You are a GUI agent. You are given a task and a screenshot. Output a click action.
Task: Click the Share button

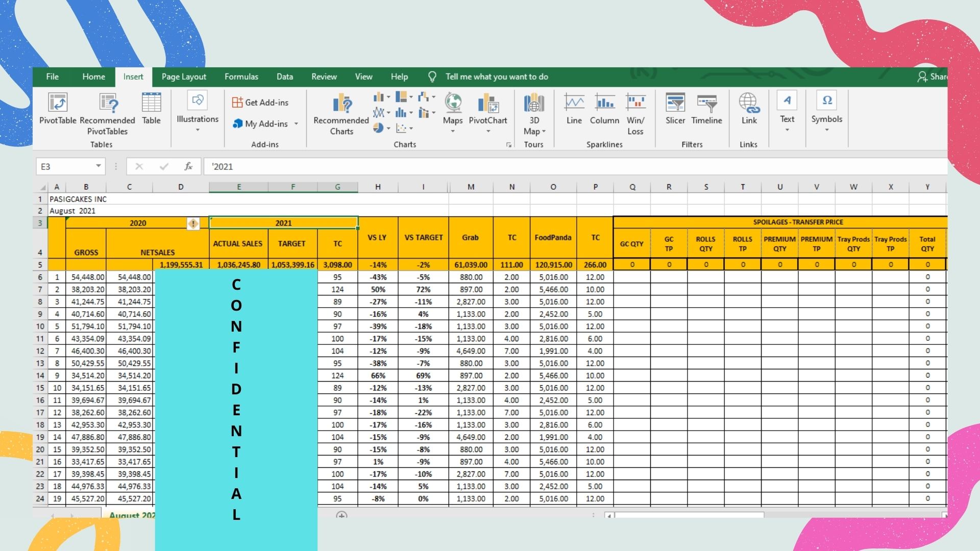click(x=933, y=77)
